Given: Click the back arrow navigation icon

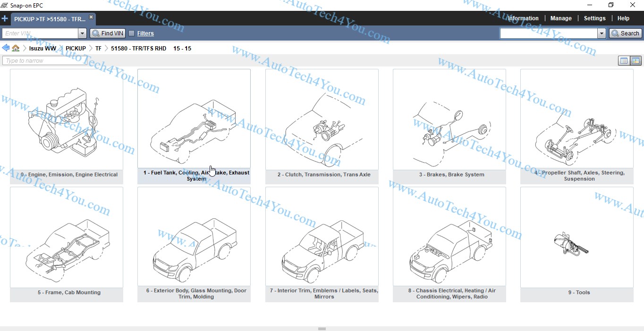Looking at the screenshot, I should pyautogui.click(x=6, y=48).
